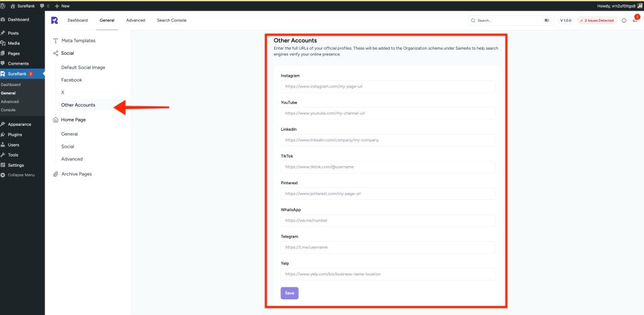
Task: Switch to the General tab
Action: (107, 20)
